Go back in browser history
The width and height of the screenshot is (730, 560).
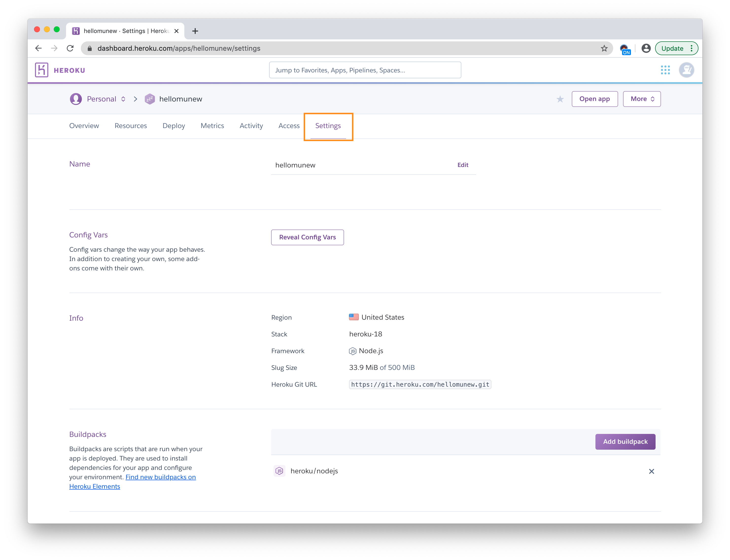click(x=38, y=48)
